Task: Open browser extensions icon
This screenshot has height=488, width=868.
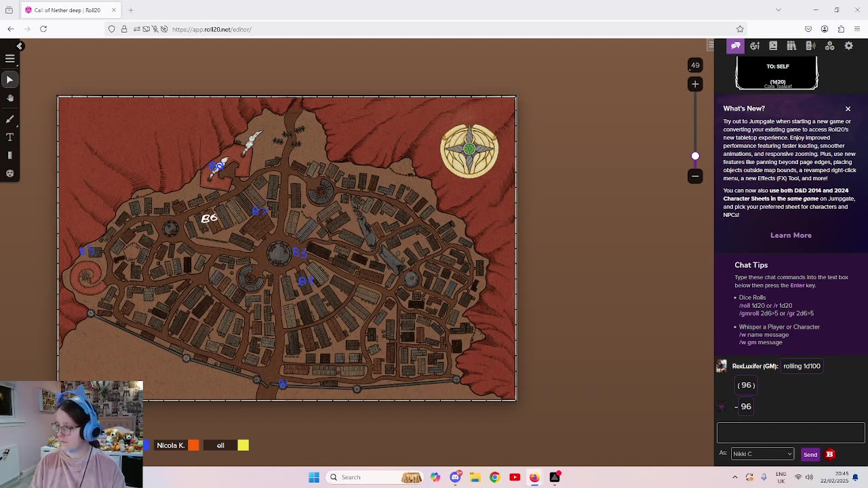Action: 841,29
